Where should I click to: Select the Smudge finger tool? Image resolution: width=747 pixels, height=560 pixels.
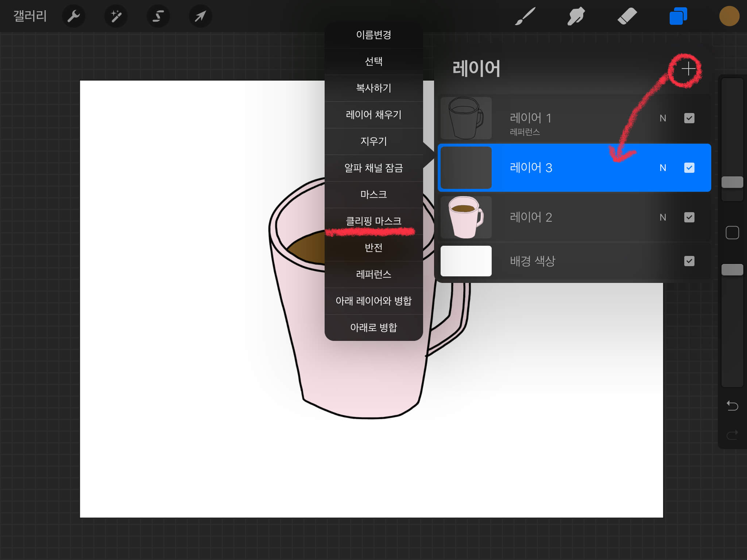tap(576, 16)
